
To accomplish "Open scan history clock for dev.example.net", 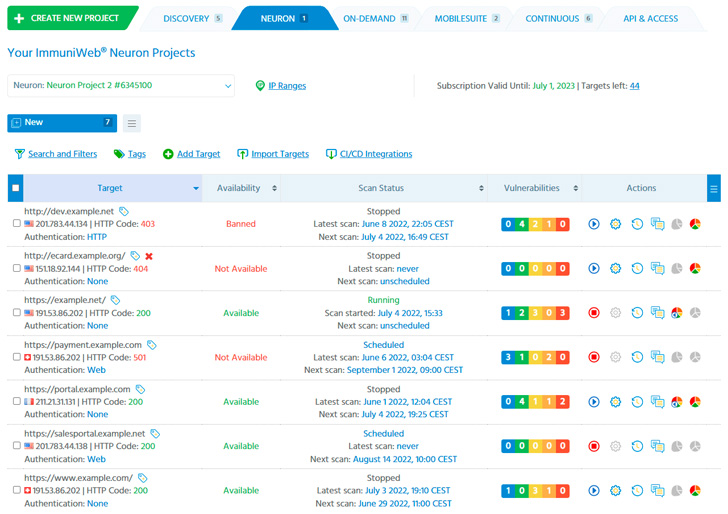I will (x=637, y=224).
